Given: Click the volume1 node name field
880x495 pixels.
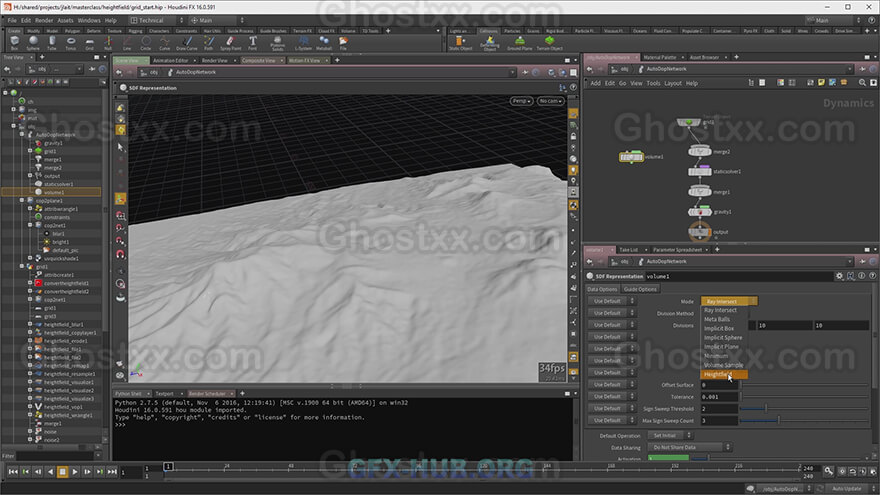Looking at the screenshot, I should pyautogui.click(x=738, y=276).
